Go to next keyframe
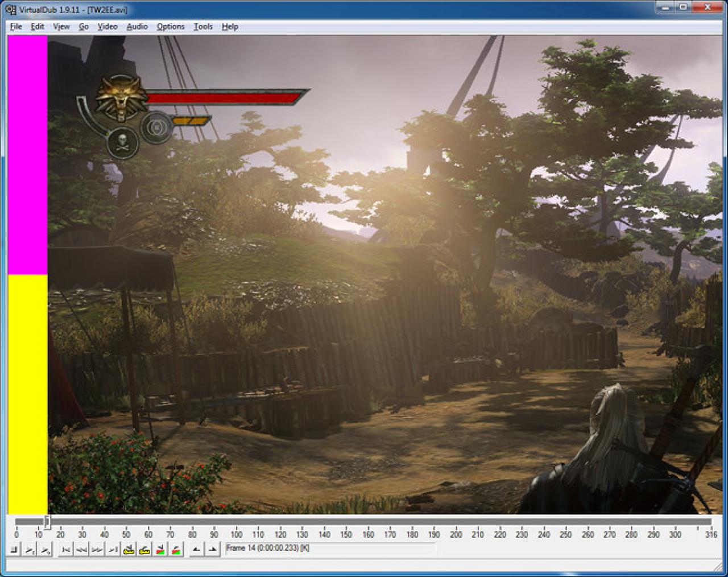This screenshot has height=577, width=728. pos(145,550)
